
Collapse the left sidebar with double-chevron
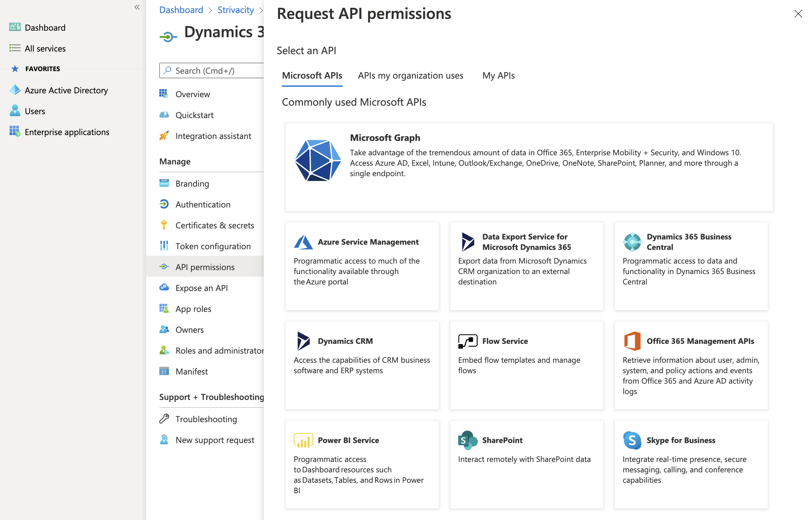point(137,7)
